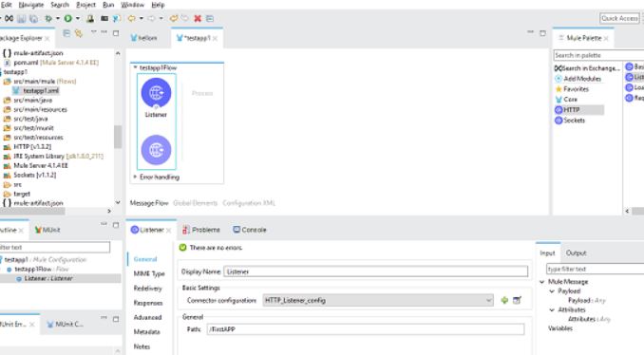The height and width of the screenshot is (355, 644).
Task: Click the back navigation yellow arrow
Action: pos(131,18)
